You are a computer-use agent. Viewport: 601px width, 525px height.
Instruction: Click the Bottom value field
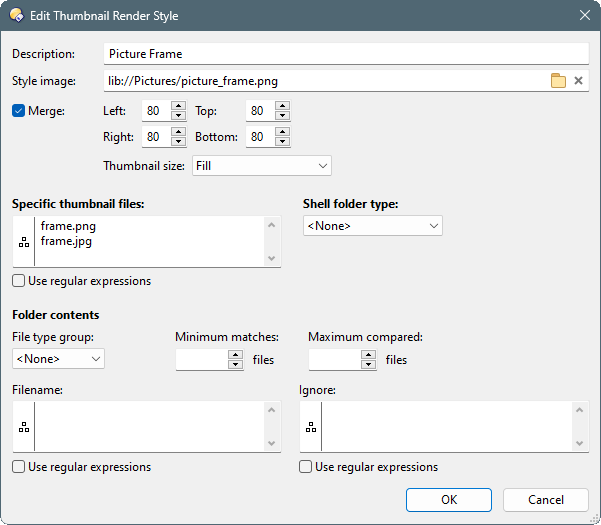tap(260, 137)
